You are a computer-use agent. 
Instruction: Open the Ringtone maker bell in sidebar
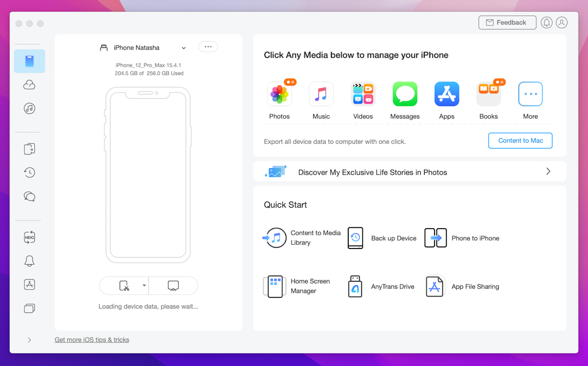[30, 261]
